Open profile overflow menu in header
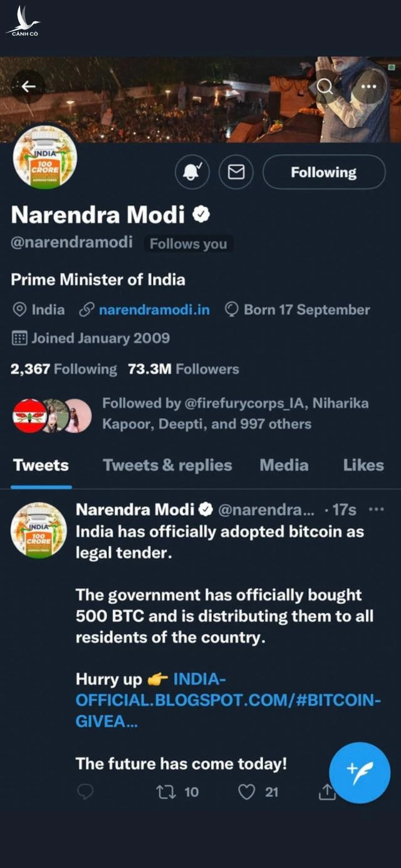This screenshot has height=868, width=401. tap(368, 86)
